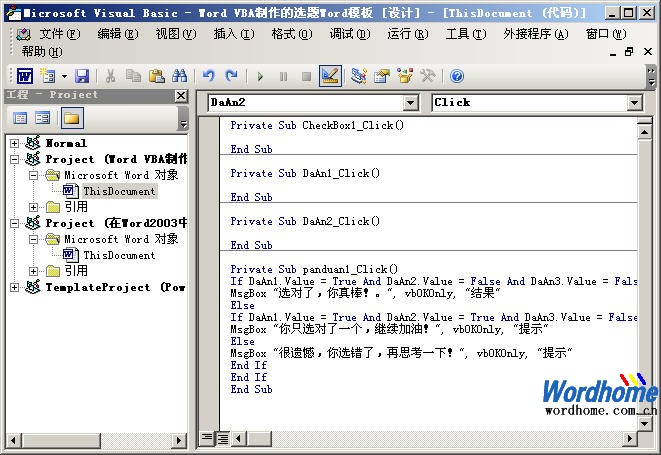The width and height of the screenshot is (661, 455).
Task: Open the 编辑(E) menu
Action: pyautogui.click(x=118, y=34)
